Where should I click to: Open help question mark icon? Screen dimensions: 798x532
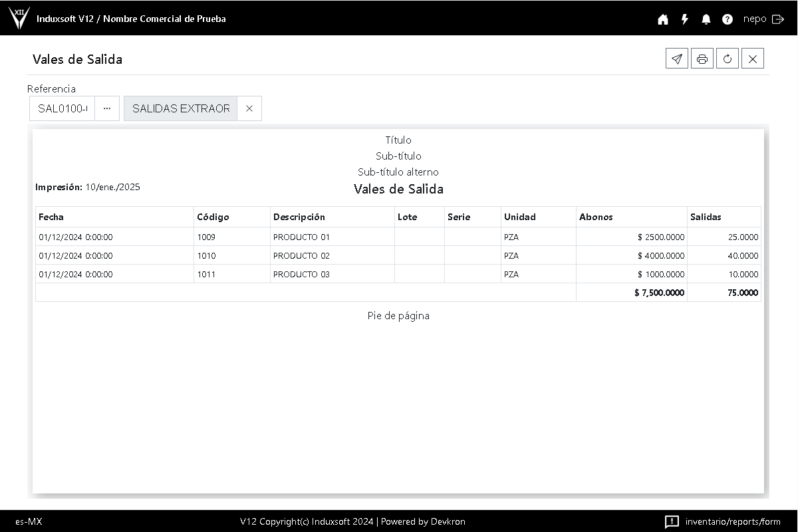click(728, 19)
